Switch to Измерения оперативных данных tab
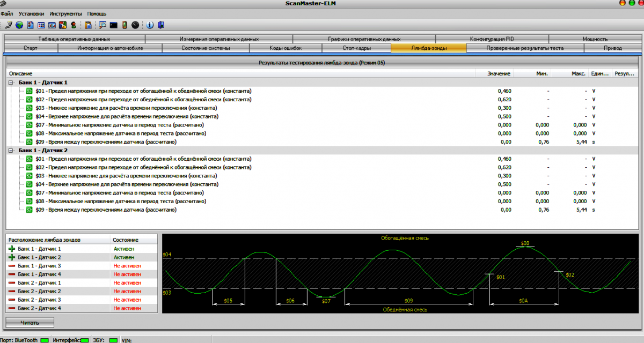 pyautogui.click(x=219, y=39)
